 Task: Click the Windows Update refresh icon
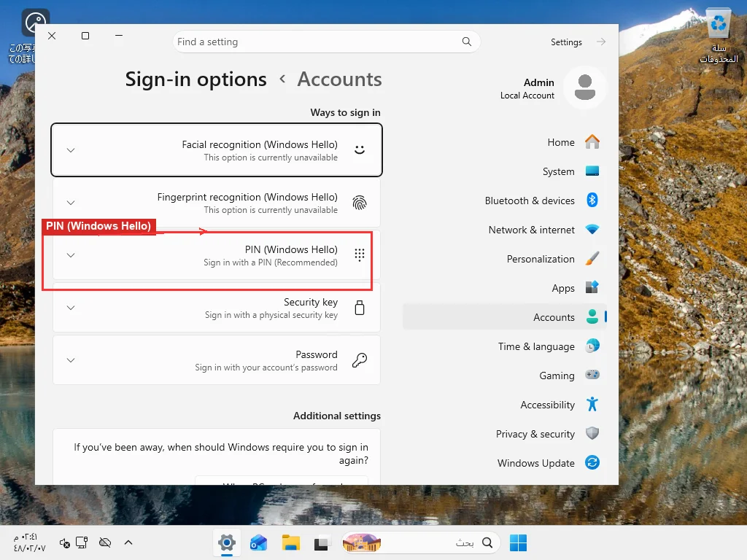592,462
